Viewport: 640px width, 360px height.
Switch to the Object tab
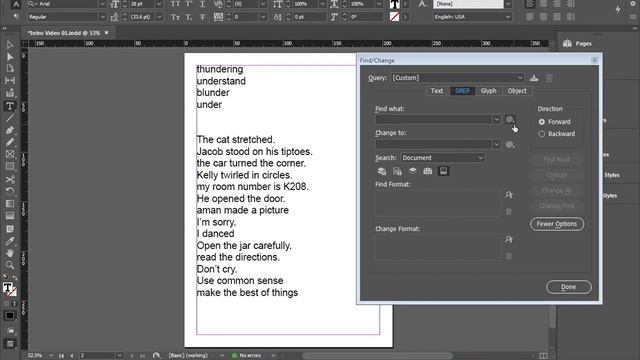(x=517, y=91)
